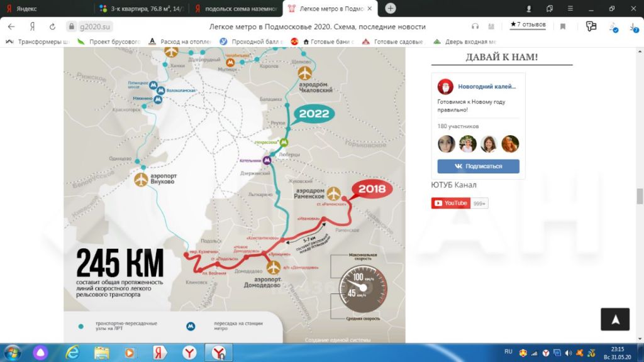Click the аэропорт Внуково plane icon

141,179
